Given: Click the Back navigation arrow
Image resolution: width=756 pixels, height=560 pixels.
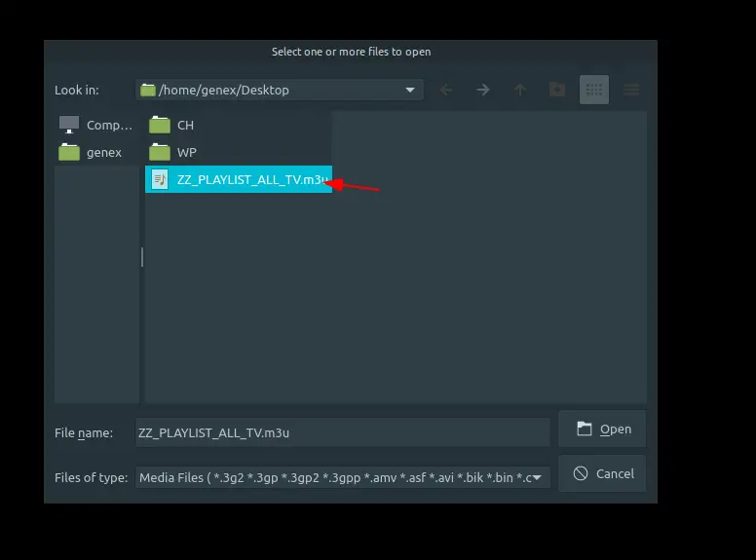Looking at the screenshot, I should (x=446, y=90).
